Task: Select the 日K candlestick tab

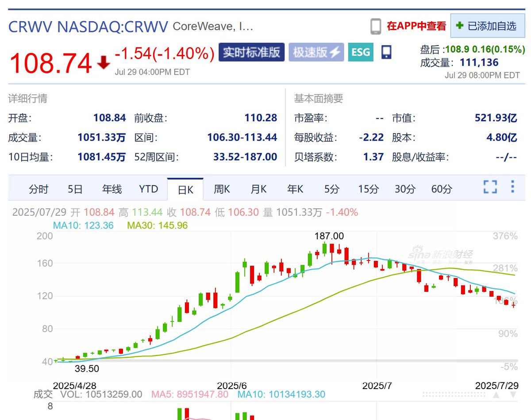Action: pos(185,189)
